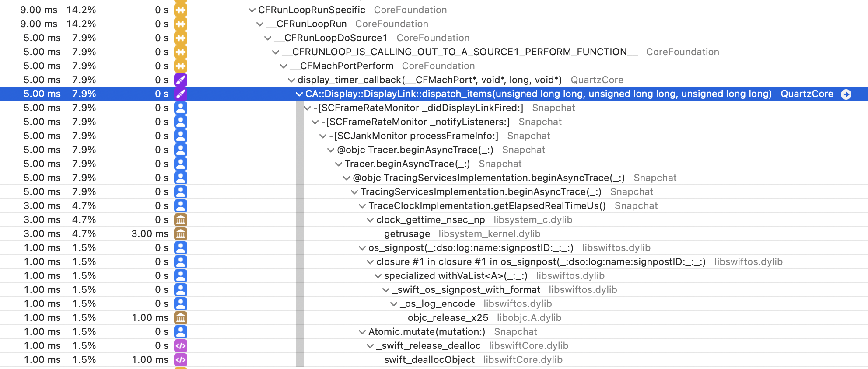Collapse the CFRunLoopRunSpecific row
The width and height of the screenshot is (868, 369).
(252, 10)
